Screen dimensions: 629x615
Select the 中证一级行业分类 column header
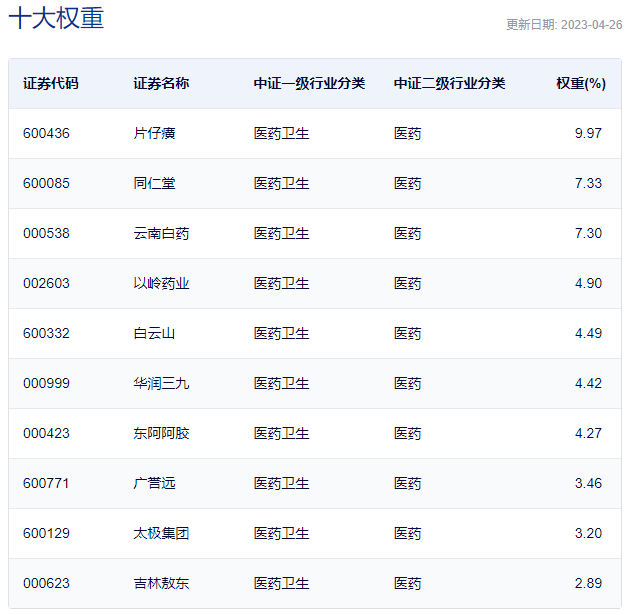(x=309, y=83)
